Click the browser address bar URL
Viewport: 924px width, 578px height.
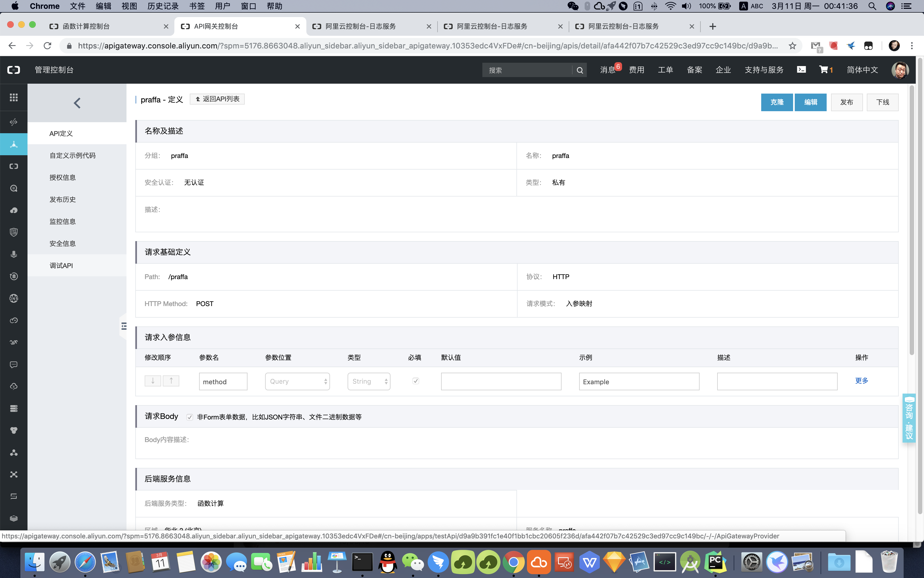click(x=428, y=46)
